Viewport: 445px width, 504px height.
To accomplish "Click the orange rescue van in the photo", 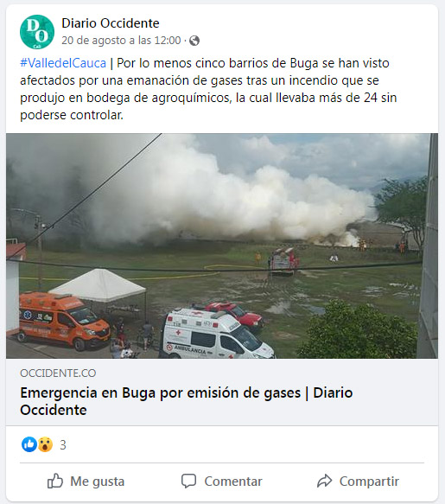I will pyautogui.click(x=63, y=320).
